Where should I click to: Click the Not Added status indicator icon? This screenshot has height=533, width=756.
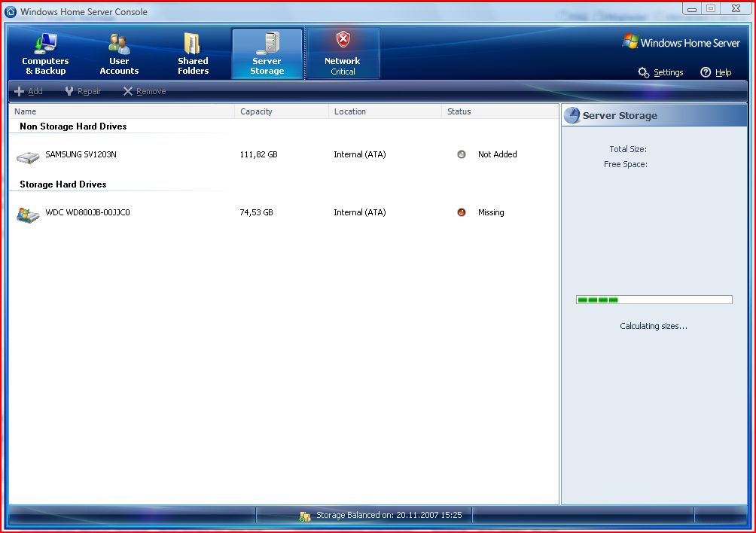(462, 154)
